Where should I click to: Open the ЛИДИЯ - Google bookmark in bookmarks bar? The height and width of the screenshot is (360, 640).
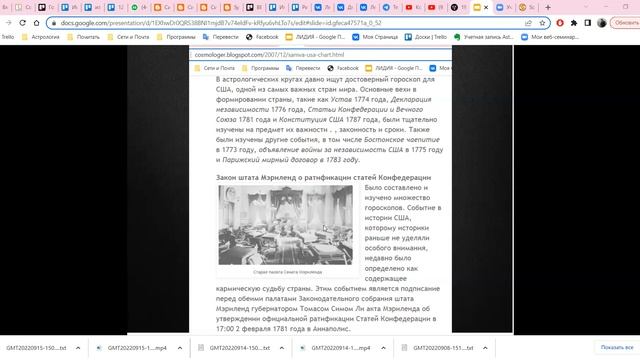click(316, 37)
